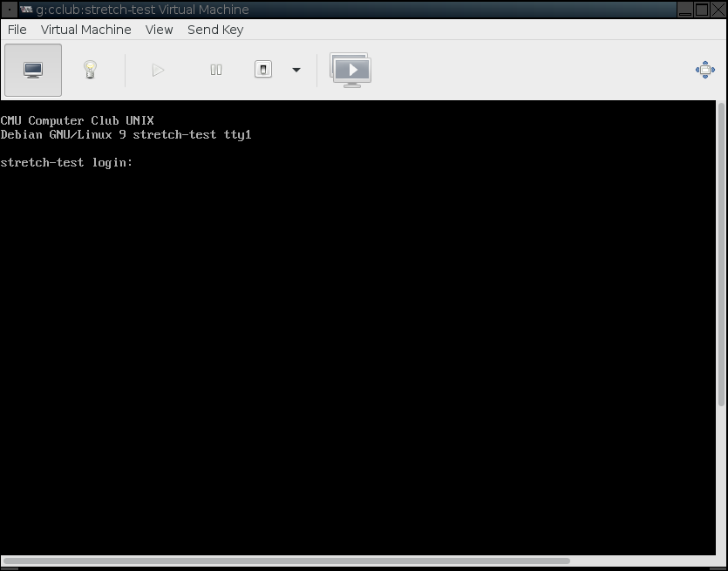
Task: Open virtual hardware details (lightbulb icon)
Action: (90, 70)
